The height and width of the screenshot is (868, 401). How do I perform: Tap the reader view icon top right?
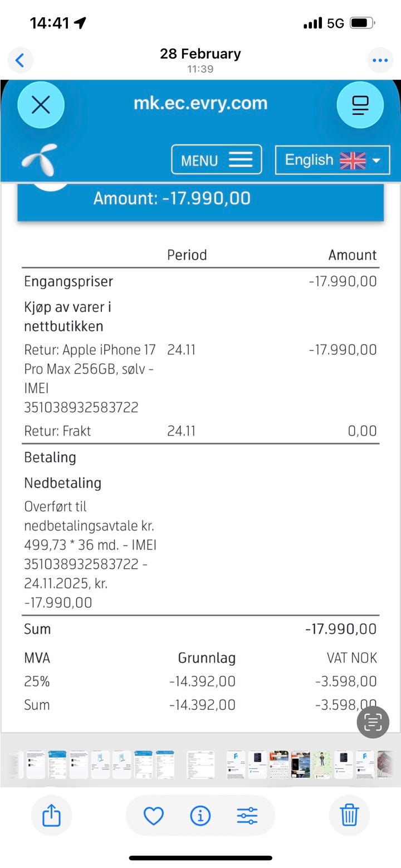360,105
